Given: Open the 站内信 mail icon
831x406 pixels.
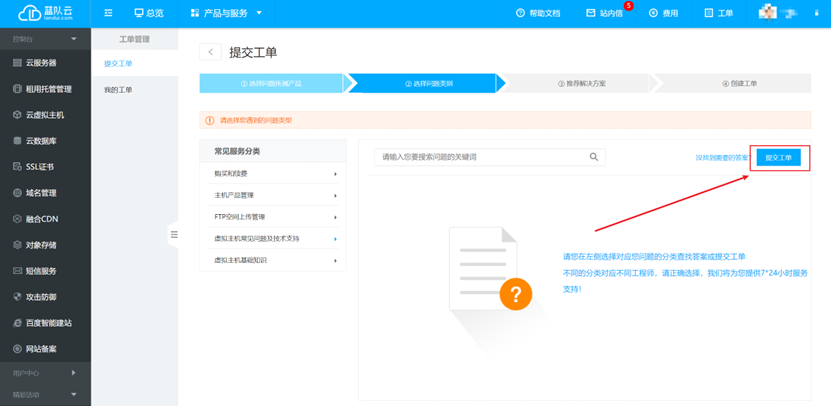Looking at the screenshot, I should click(x=591, y=13).
